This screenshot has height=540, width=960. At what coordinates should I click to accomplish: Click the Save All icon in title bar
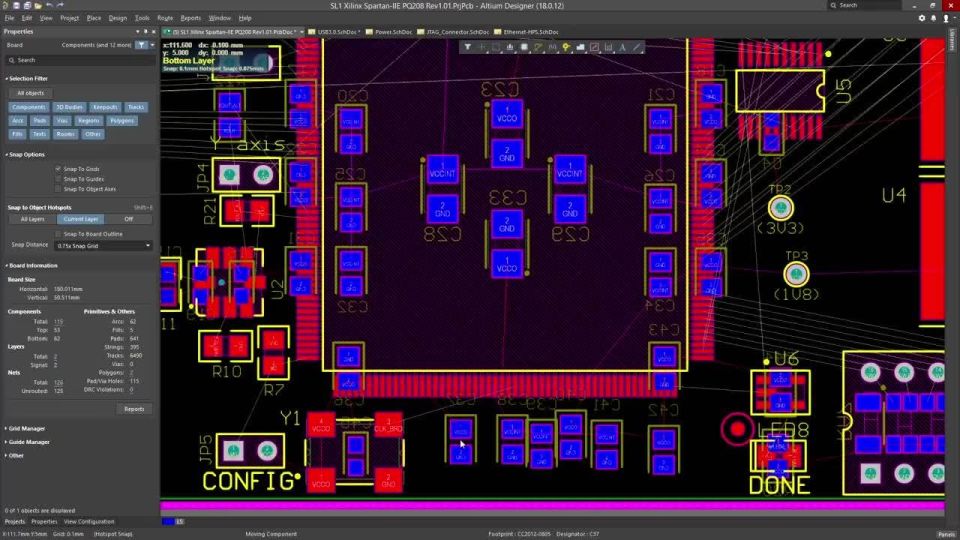click(x=27, y=6)
